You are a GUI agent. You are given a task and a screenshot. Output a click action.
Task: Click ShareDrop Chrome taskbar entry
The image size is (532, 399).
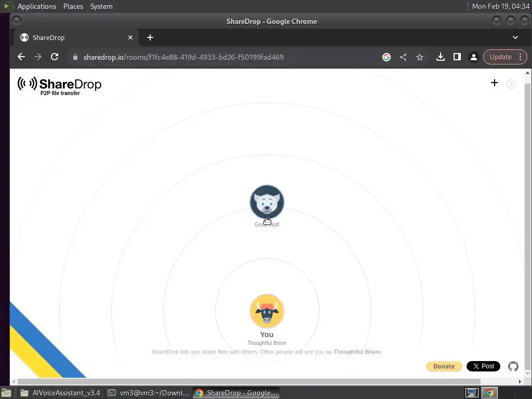(236, 393)
